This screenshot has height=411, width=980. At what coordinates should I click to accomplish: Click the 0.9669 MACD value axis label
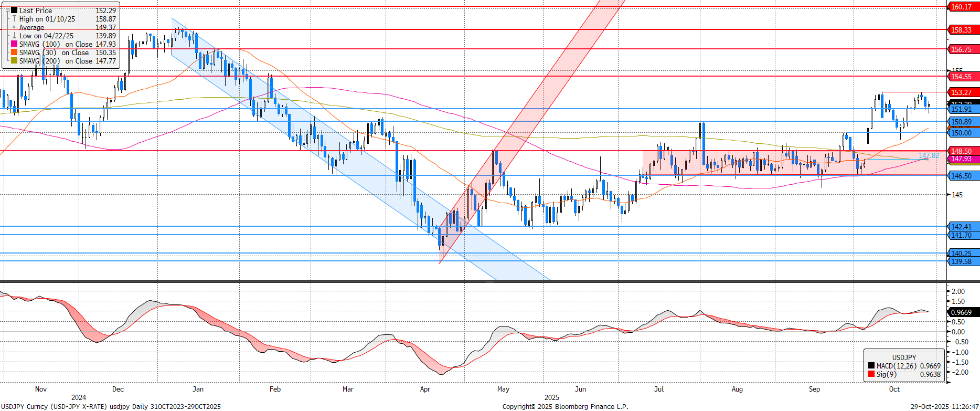(x=963, y=312)
